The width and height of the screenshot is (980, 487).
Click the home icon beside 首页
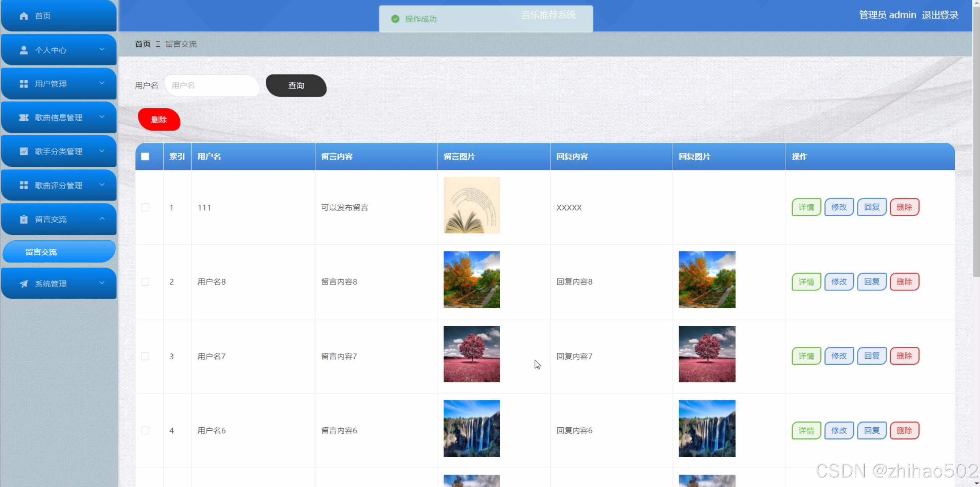pyautogui.click(x=24, y=16)
